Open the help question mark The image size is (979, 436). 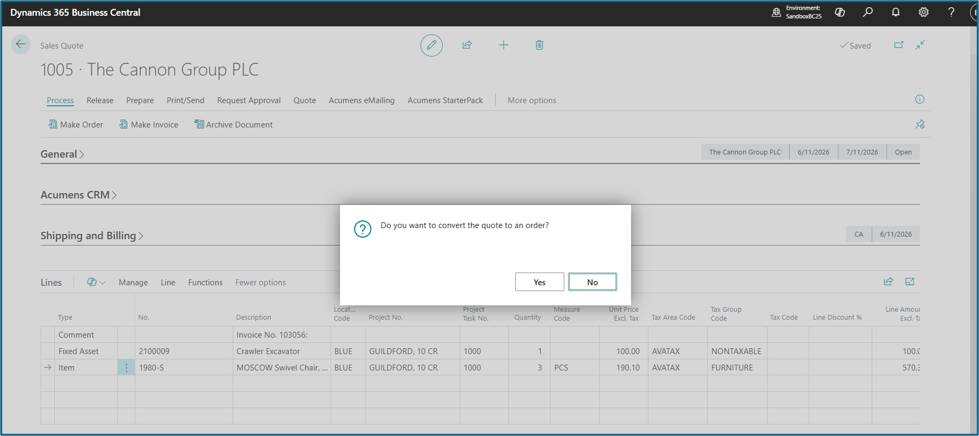pyautogui.click(x=951, y=12)
